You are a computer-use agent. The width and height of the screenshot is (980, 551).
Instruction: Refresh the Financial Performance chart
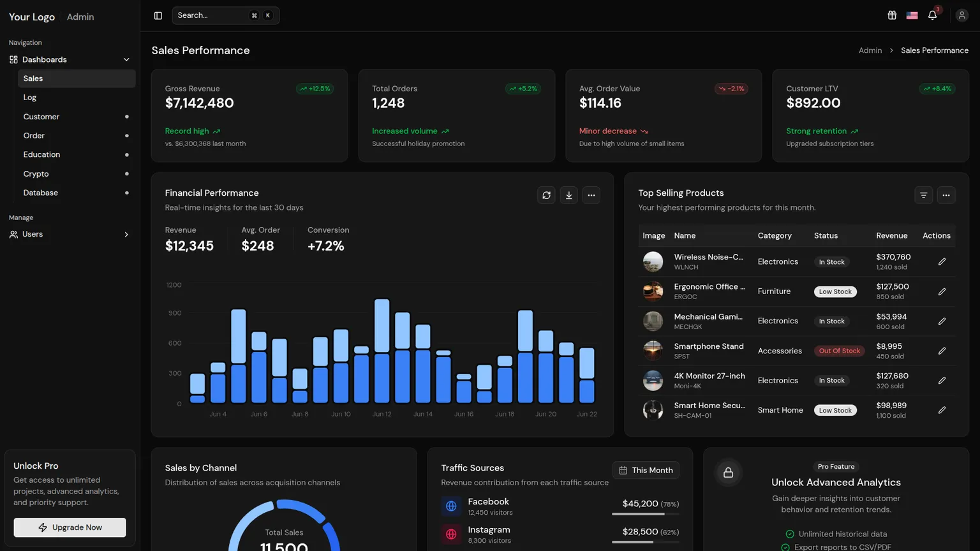pos(546,195)
